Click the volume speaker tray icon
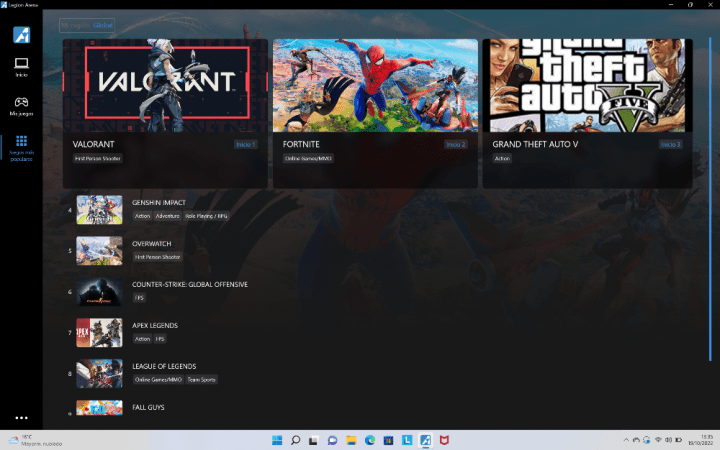The width and height of the screenshot is (720, 450). 668,440
